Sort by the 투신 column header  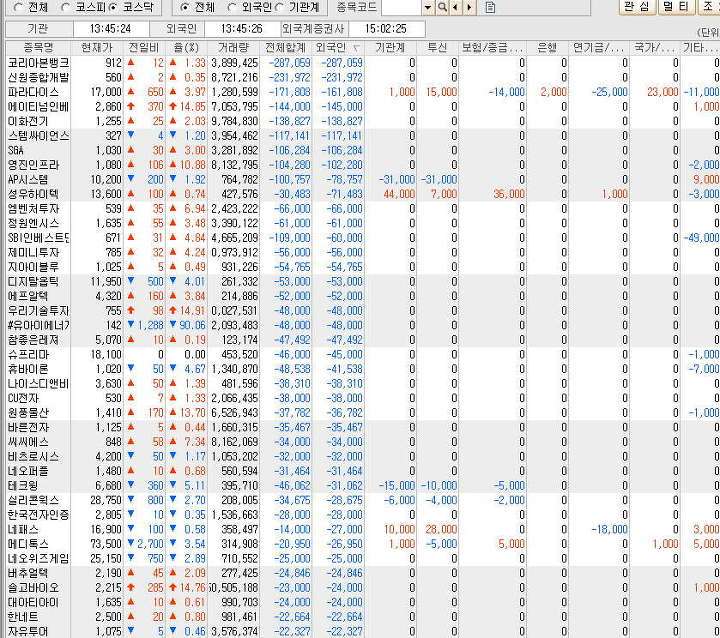point(437,47)
